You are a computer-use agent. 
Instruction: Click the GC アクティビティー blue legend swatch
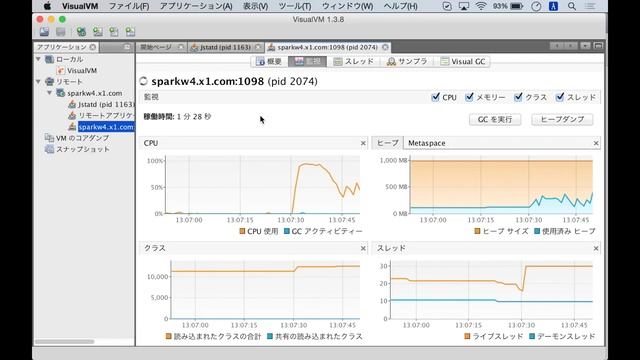[x=287, y=231]
